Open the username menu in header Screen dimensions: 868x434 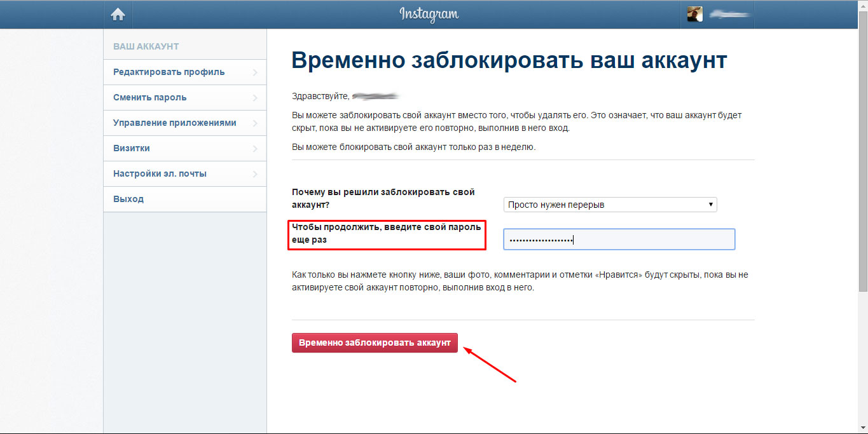(x=730, y=14)
